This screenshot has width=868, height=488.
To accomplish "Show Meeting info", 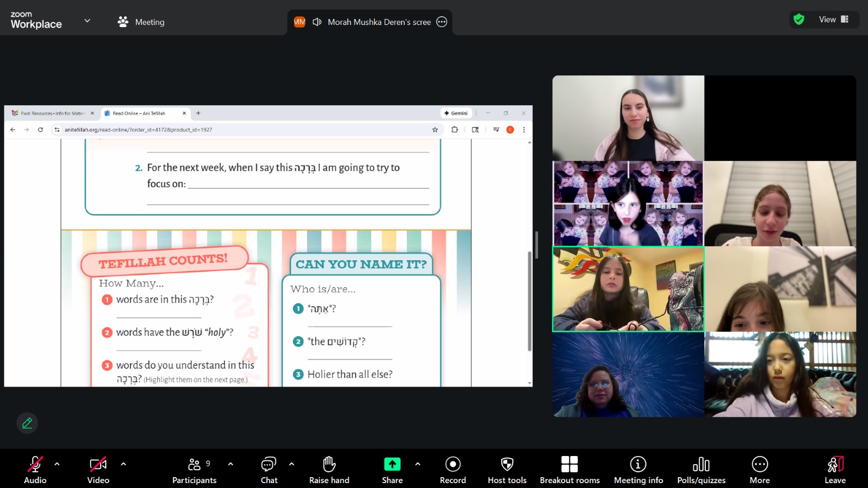I will [638, 470].
